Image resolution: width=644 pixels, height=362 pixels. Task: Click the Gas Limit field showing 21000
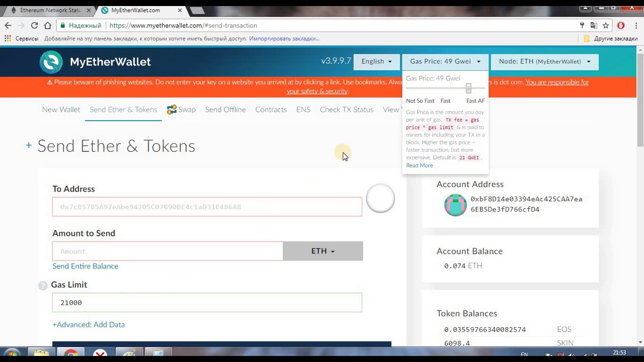click(x=207, y=303)
